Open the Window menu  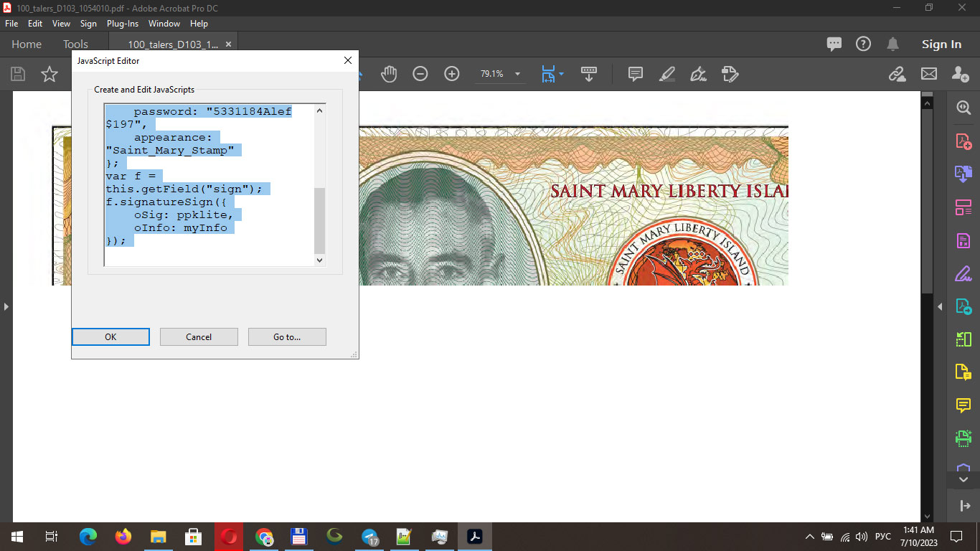click(x=164, y=24)
